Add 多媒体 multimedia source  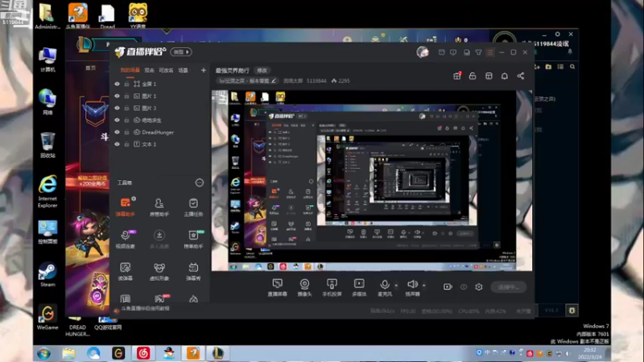[359, 287]
